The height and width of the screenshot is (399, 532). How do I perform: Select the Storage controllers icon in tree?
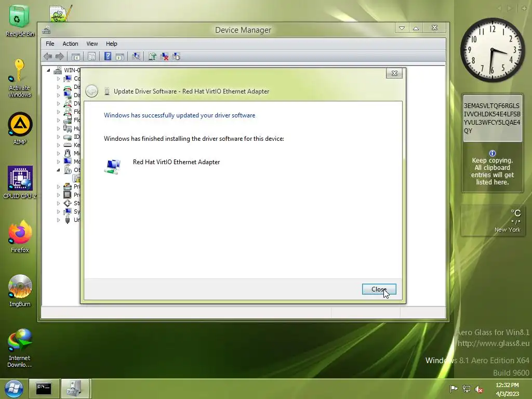68,203
